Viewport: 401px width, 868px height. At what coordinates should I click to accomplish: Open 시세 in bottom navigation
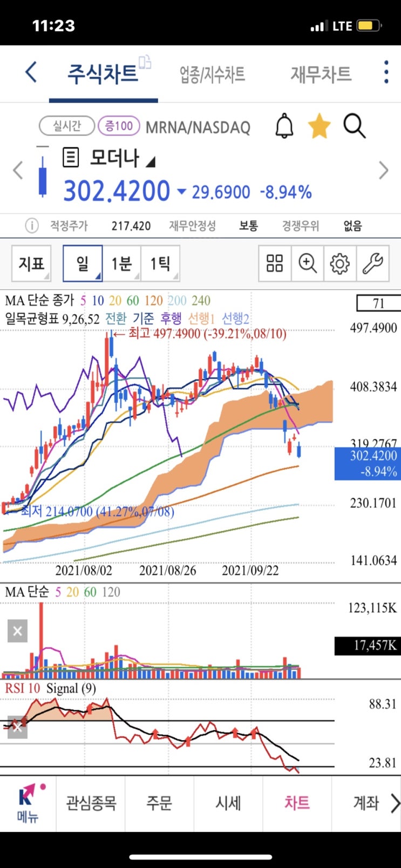click(x=228, y=803)
